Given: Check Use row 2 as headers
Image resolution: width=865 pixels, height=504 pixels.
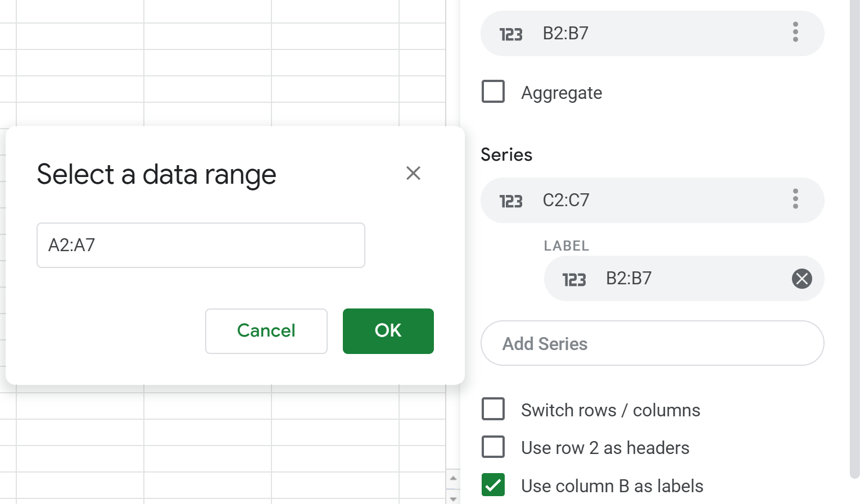Looking at the screenshot, I should pyautogui.click(x=493, y=447).
